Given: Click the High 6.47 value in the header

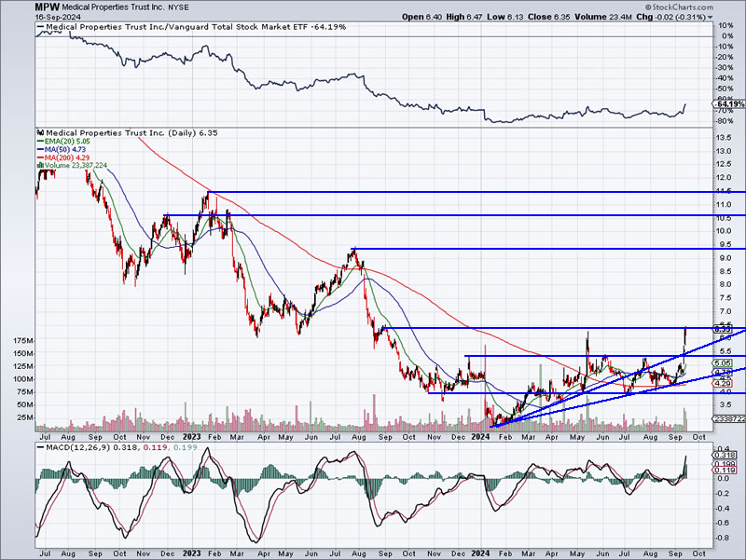Looking at the screenshot, I should (464, 17).
